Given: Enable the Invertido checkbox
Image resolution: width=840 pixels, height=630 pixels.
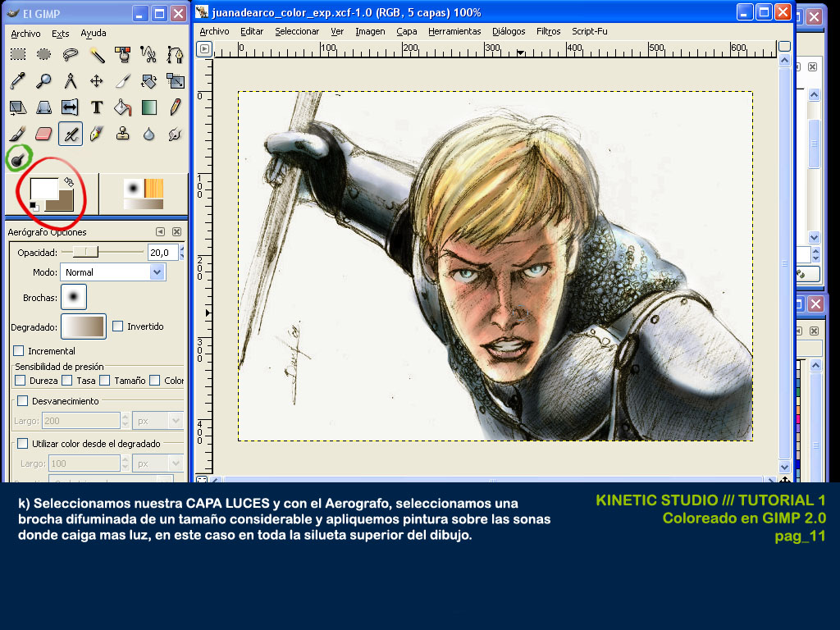Looking at the screenshot, I should [x=118, y=326].
